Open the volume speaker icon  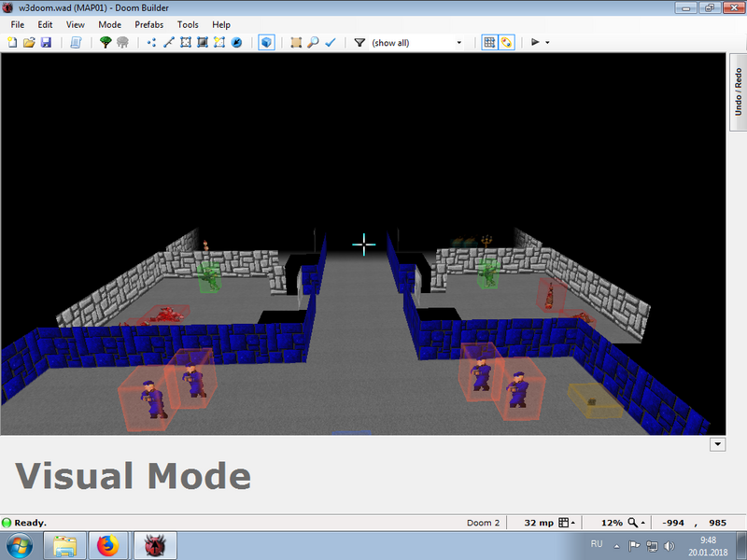(669, 546)
